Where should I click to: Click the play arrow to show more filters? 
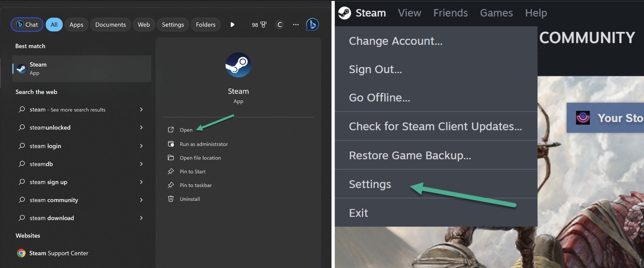[233, 25]
